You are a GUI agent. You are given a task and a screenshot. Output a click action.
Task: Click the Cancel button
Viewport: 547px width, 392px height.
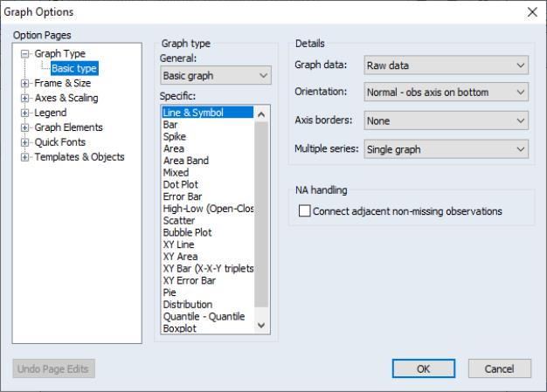point(500,369)
